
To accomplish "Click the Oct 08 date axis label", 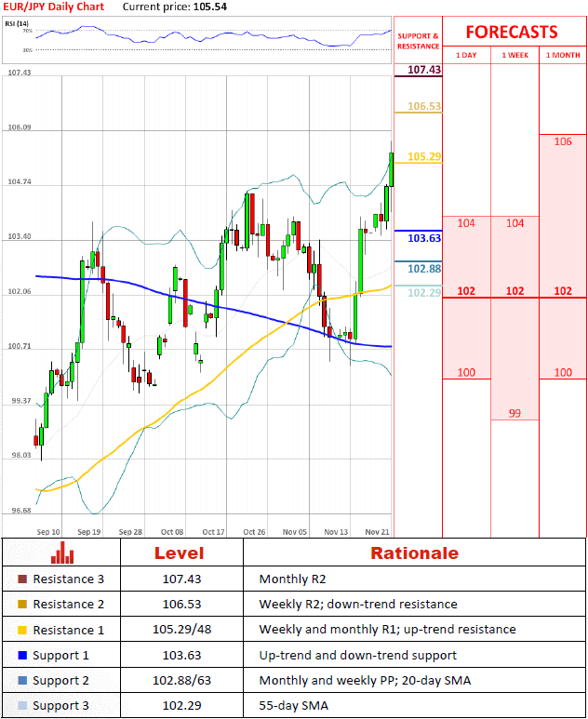I will [172, 532].
